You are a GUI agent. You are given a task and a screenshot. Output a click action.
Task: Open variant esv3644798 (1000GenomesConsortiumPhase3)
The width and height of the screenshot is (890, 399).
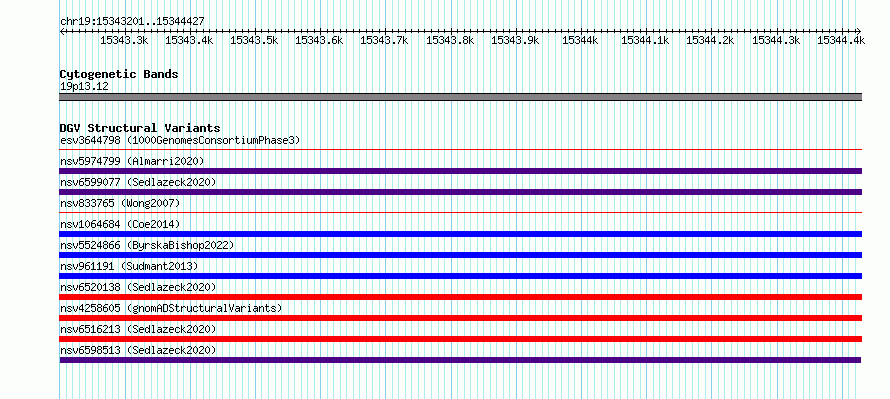(x=180, y=140)
